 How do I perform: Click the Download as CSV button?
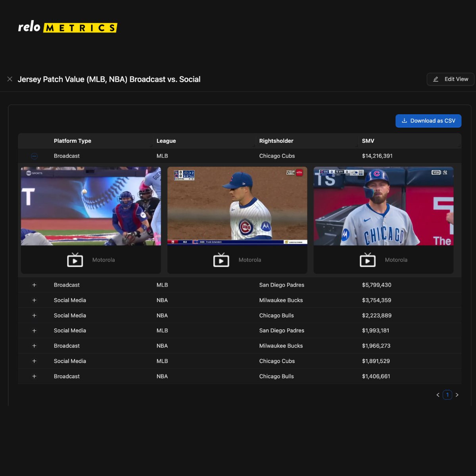click(428, 121)
